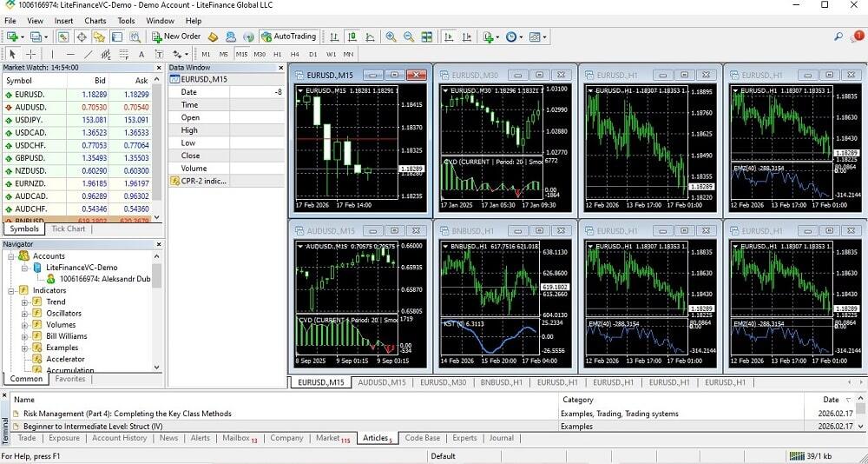
Task: Click the connection status bars icon
Action: 797,456
